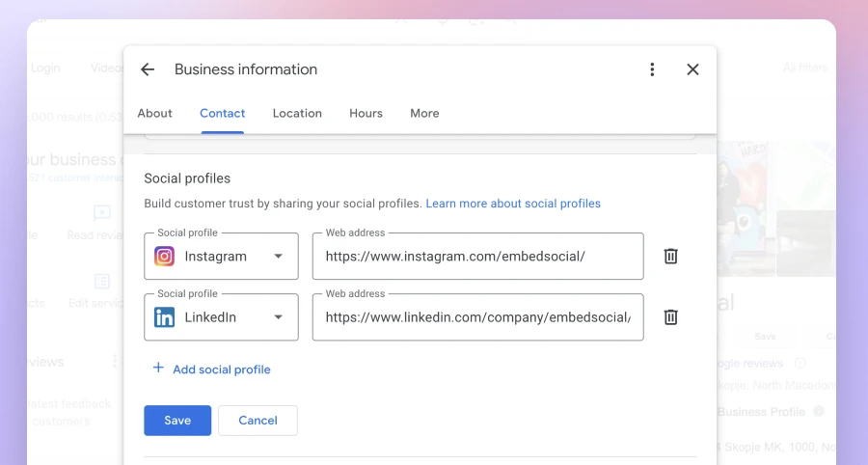Click blurred Edit services icon in background page

(102, 281)
